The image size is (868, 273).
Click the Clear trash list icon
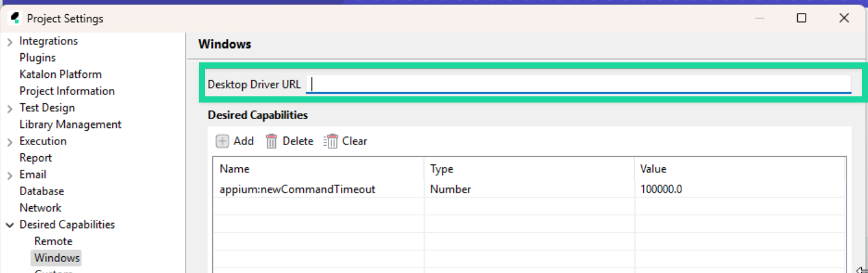[x=331, y=141]
